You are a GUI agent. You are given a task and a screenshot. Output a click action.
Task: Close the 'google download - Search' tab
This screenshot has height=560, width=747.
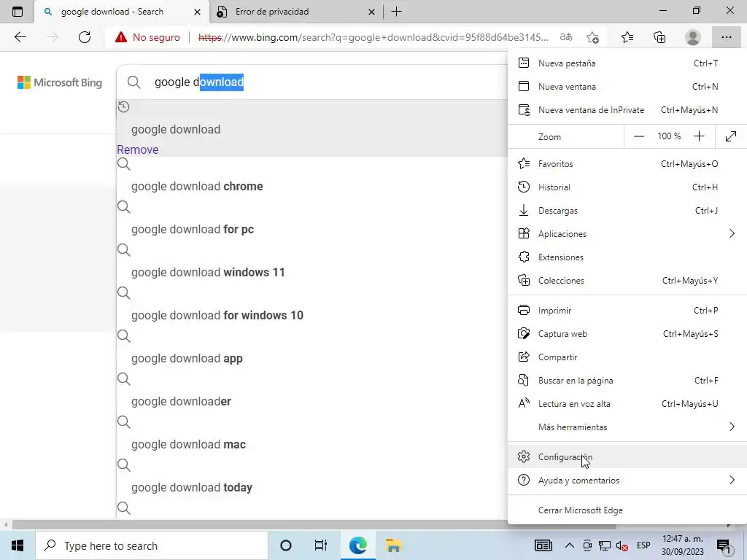pyautogui.click(x=197, y=12)
